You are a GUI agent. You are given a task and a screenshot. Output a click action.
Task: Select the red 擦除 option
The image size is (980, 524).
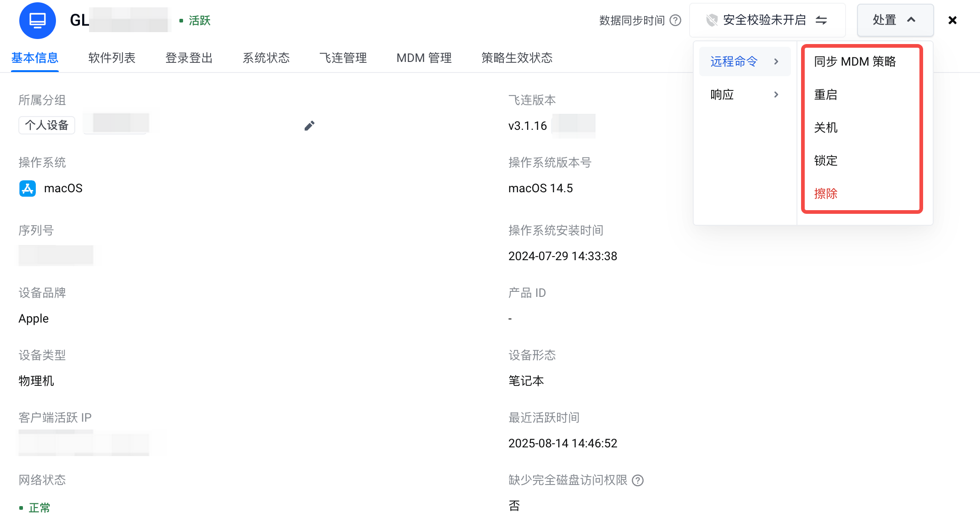pos(826,194)
